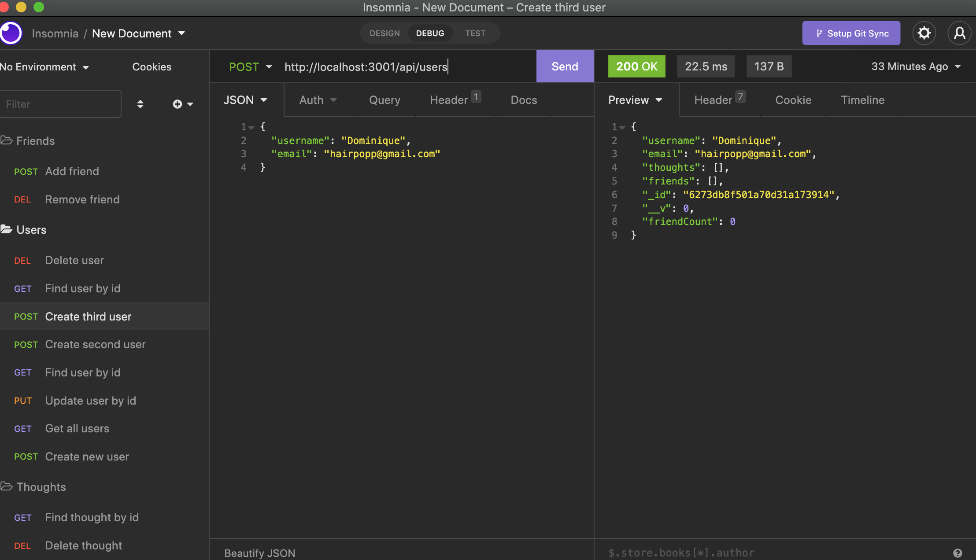This screenshot has width=976, height=560.
Task: Click the Cookies manager button
Action: pos(152,66)
